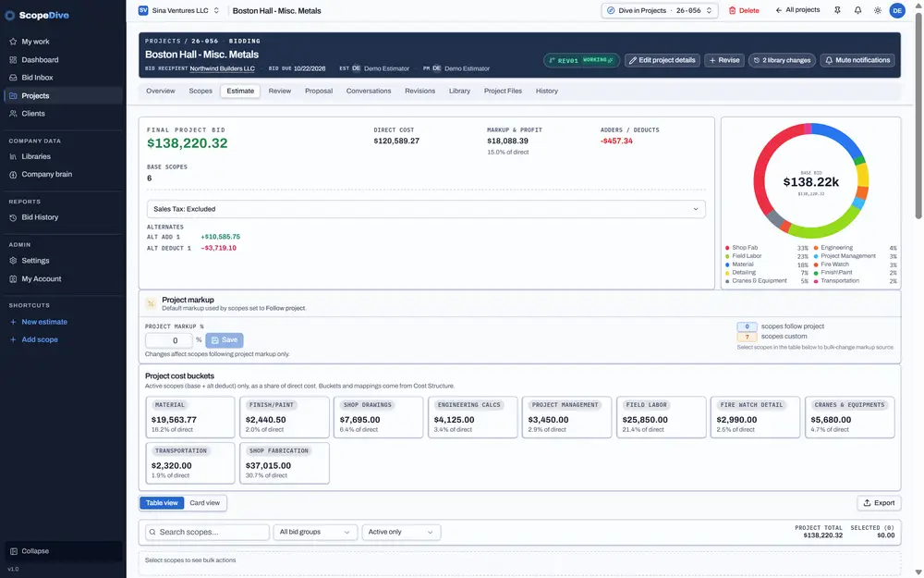Click the page vertical scrollbar
Image resolution: width=924 pixels, height=578 pixels.
click(x=918, y=116)
